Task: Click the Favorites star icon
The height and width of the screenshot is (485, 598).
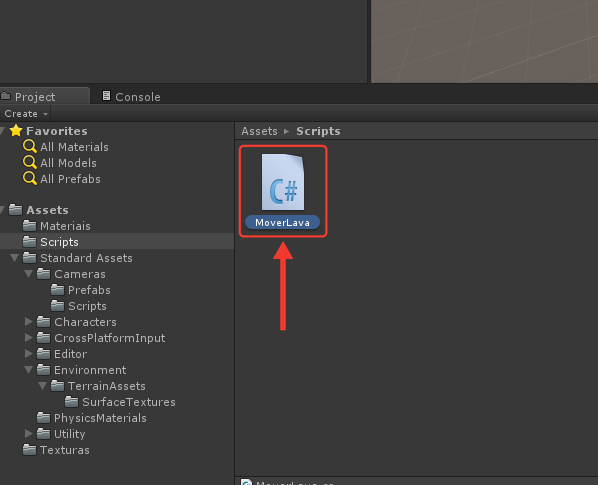Action: point(16,131)
